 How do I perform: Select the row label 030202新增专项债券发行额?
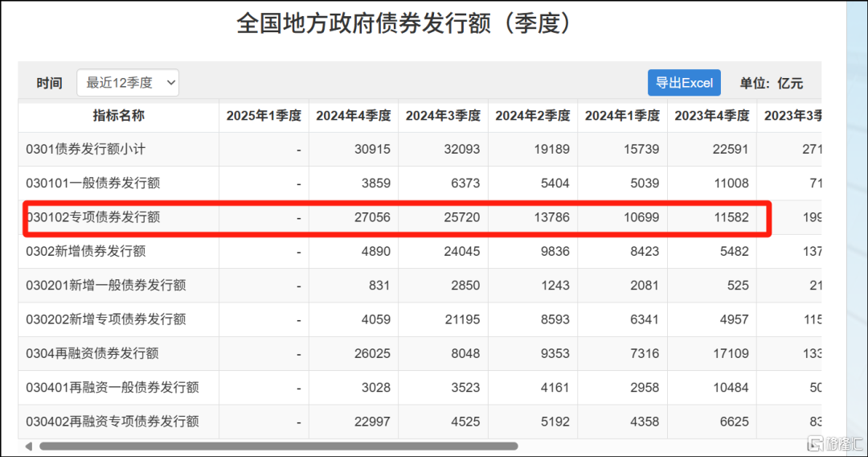pyautogui.click(x=106, y=319)
